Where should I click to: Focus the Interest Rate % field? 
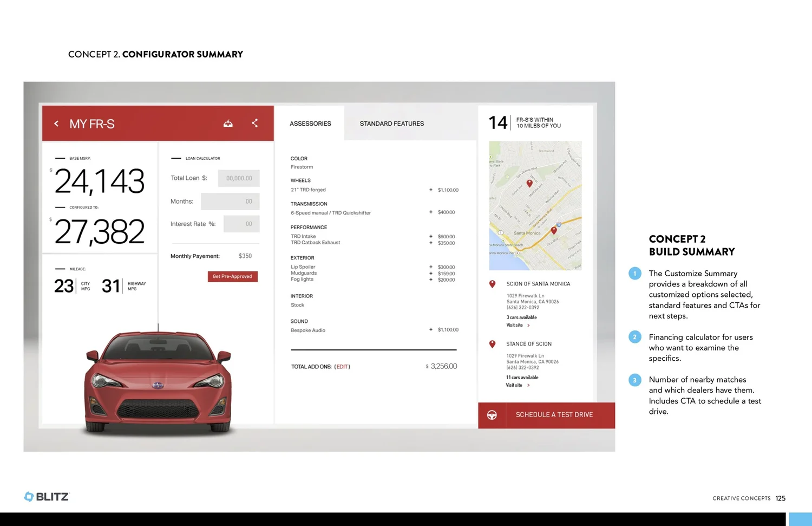(x=241, y=224)
